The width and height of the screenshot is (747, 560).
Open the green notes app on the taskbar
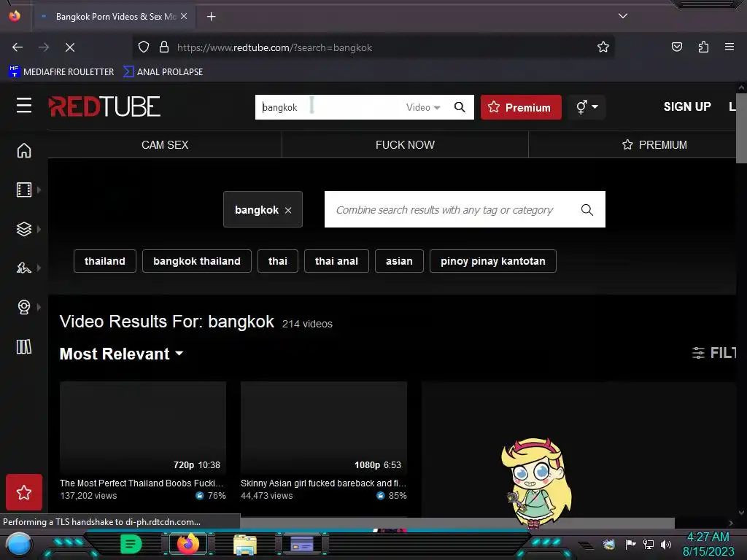coord(131,544)
